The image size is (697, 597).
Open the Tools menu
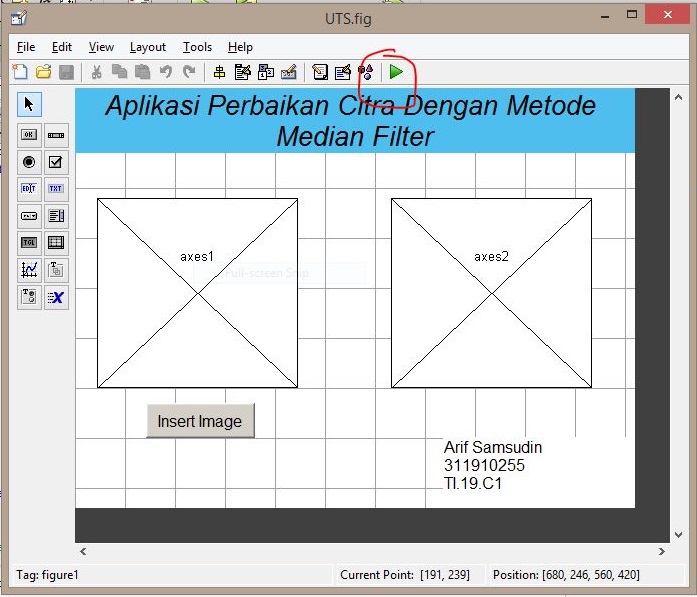coord(197,47)
